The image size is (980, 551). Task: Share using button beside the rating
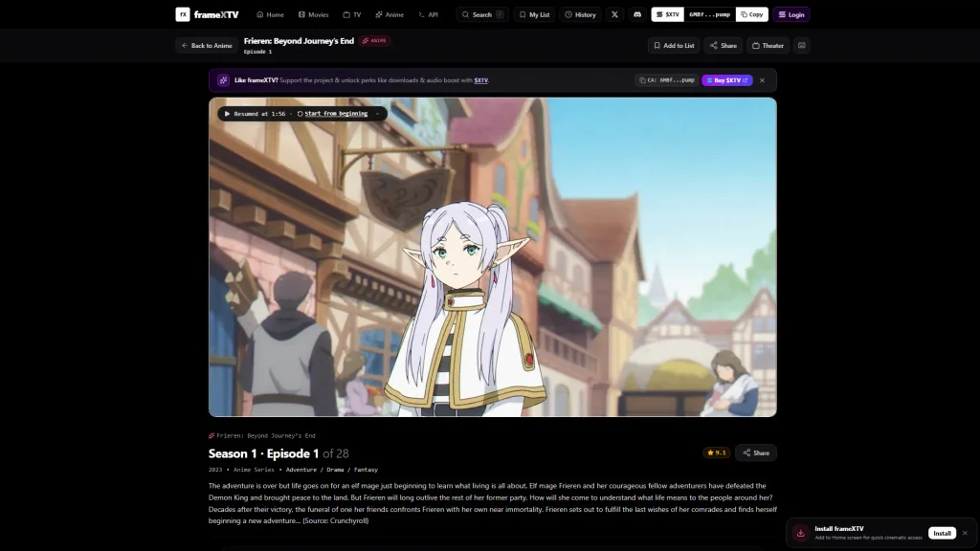coord(756,452)
